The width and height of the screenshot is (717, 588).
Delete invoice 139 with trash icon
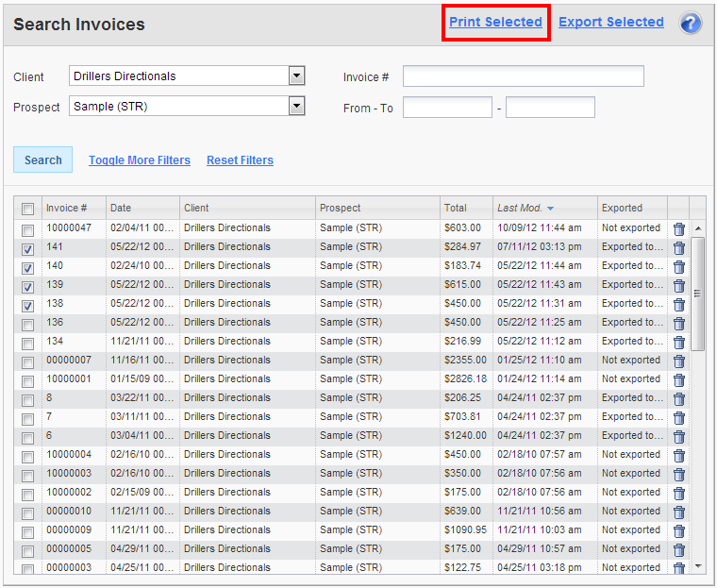(x=678, y=285)
